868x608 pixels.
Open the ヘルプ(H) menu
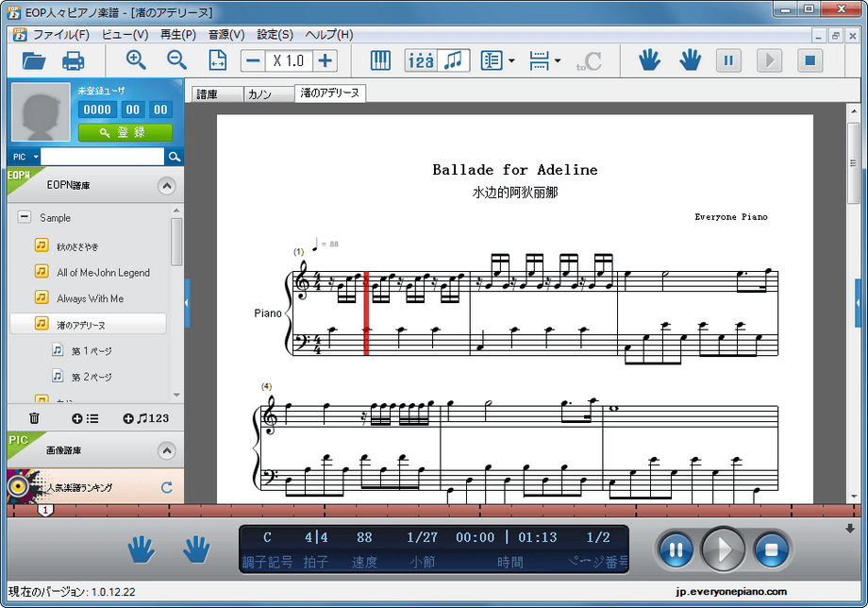click(329, 34)
